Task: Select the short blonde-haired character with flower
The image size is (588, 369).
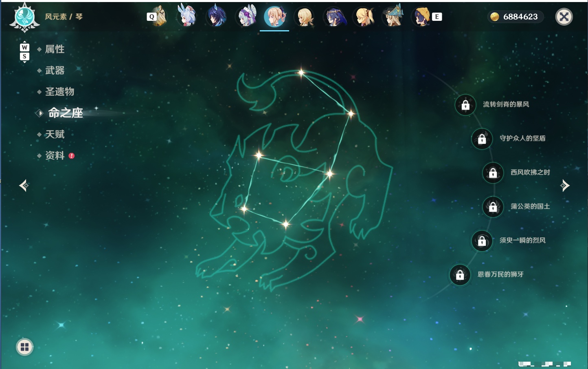Action: [x=305, y=17]
